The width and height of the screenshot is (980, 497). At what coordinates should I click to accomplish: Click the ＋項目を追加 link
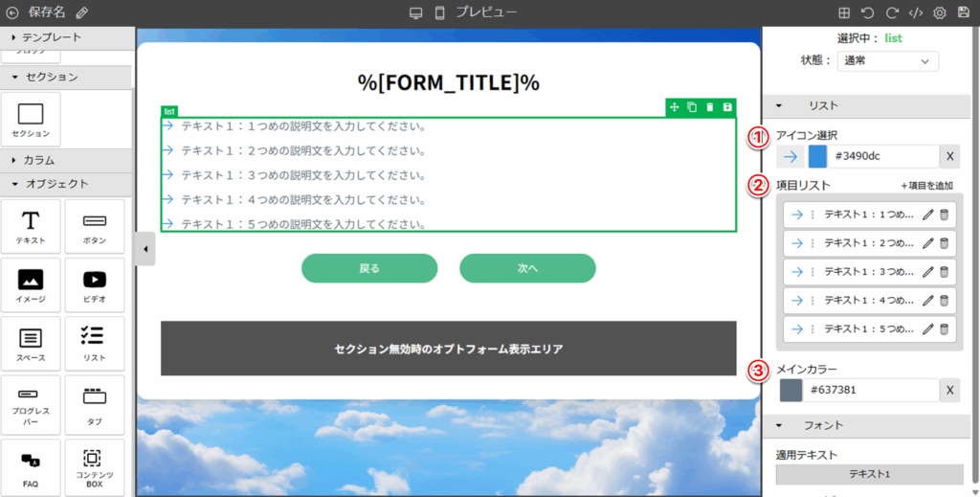click(926, 185)
